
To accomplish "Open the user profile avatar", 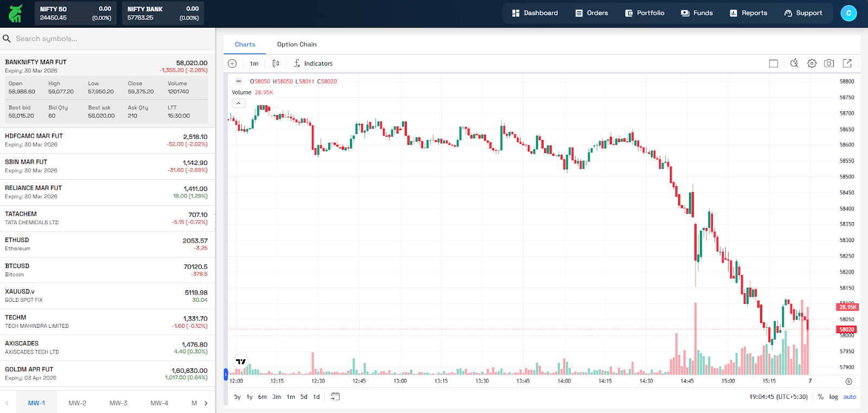I will (x=848, y=13).
